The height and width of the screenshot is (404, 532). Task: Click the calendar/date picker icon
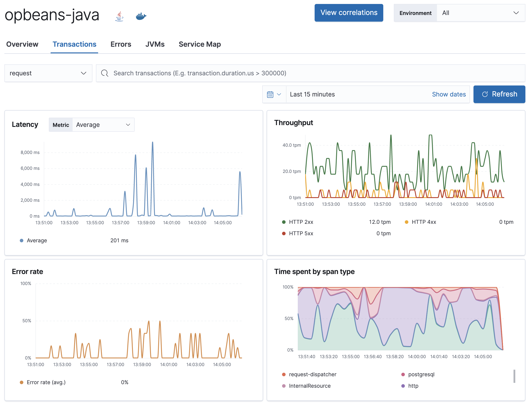click(x=270, y=94)
